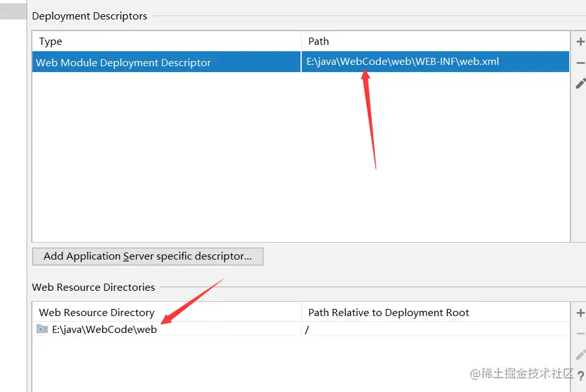Viewport: 586px width, 392px height.
Task: Click the Path column header in descriptors table
Action: 435,41
